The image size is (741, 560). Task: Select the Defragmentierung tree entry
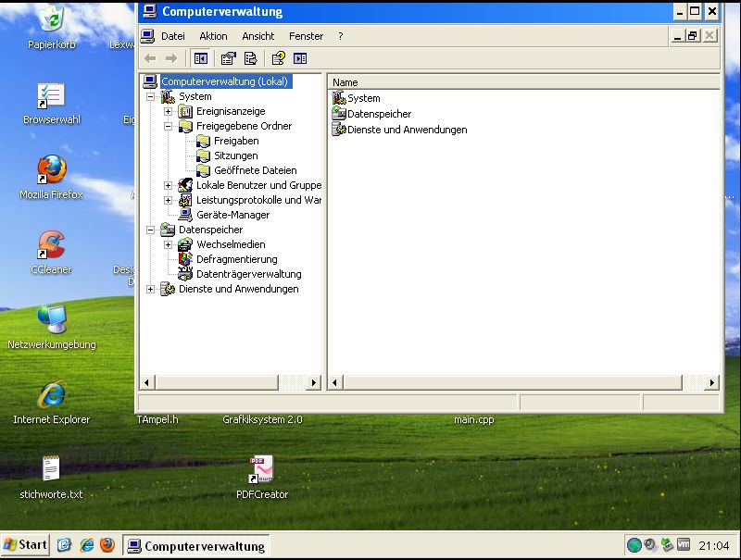236,259
